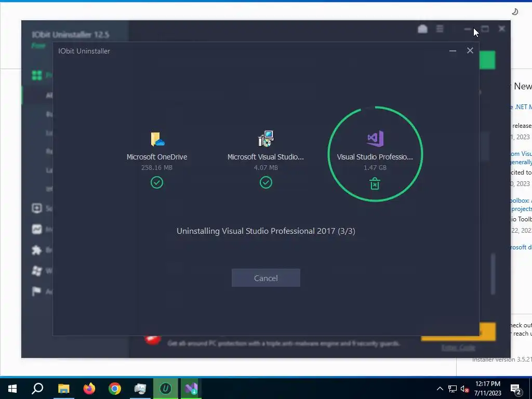Click the 'Microsoft Visual Studio...' label
532x399 pixels.
coord(265,157)
